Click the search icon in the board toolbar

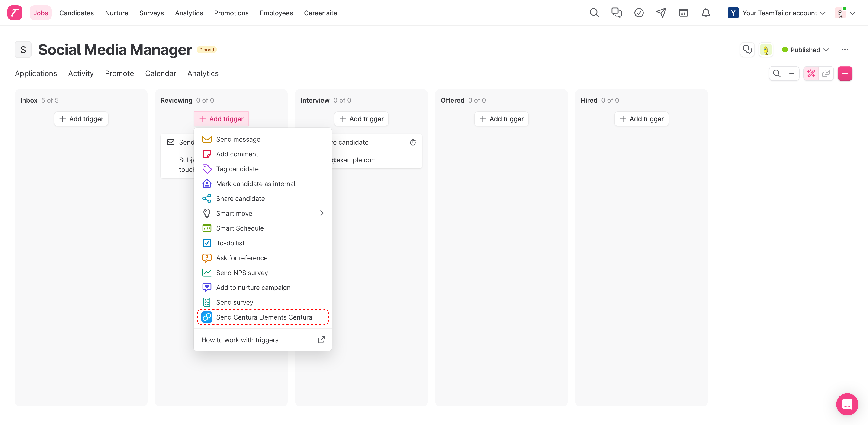coord(777,73)
